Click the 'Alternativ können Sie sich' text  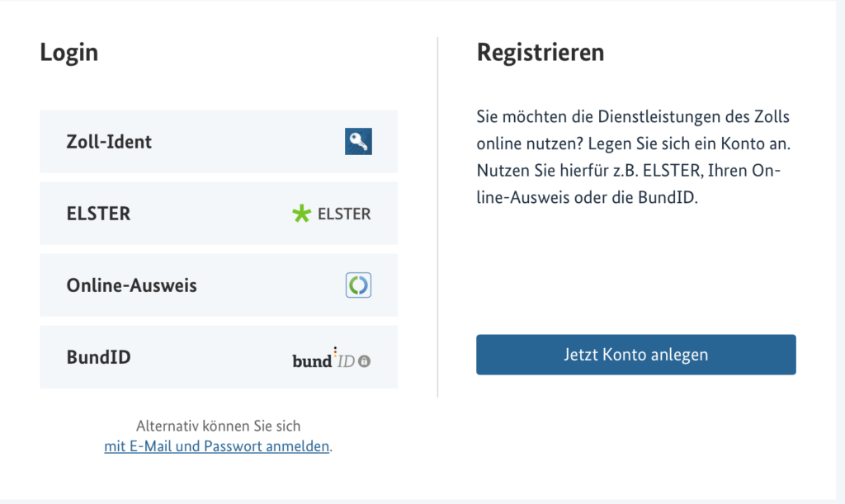coord(218,426)
